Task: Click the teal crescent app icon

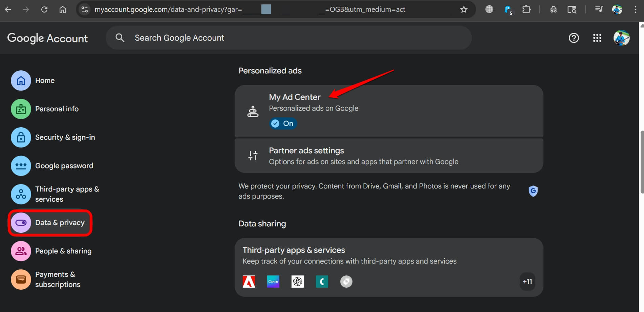Action: click(322, 282)
